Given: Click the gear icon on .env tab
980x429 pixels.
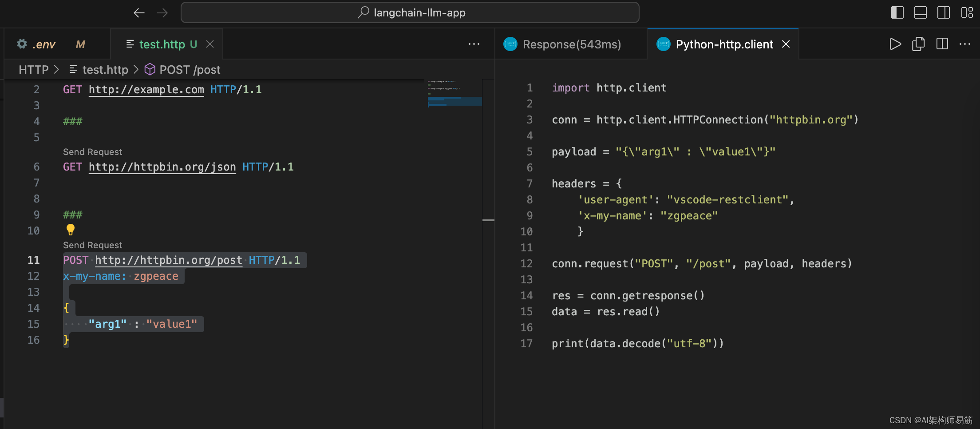Looking at the screenshot, I should [x=22, y=44].
